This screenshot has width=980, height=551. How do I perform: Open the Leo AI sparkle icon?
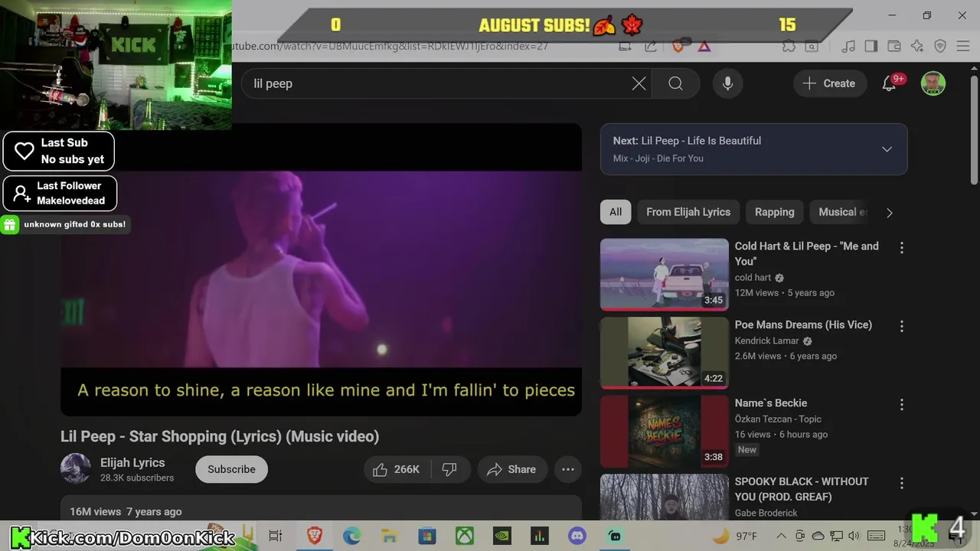tap(917, 47)
